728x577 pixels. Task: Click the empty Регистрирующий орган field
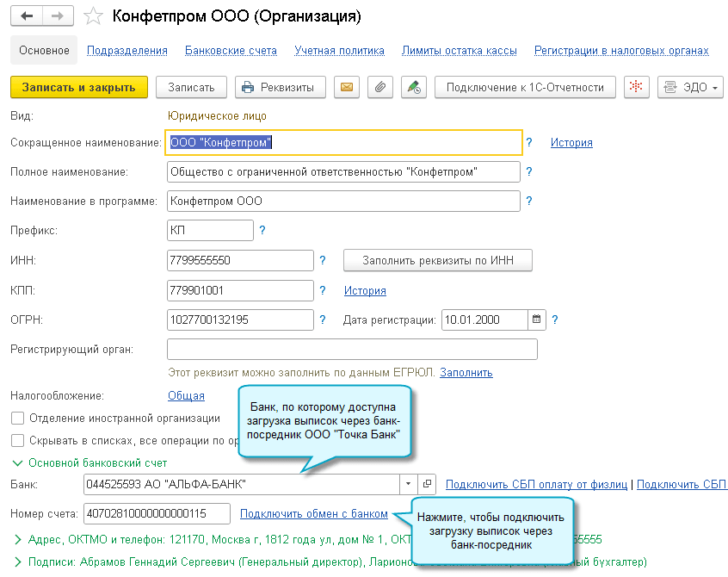352,349
